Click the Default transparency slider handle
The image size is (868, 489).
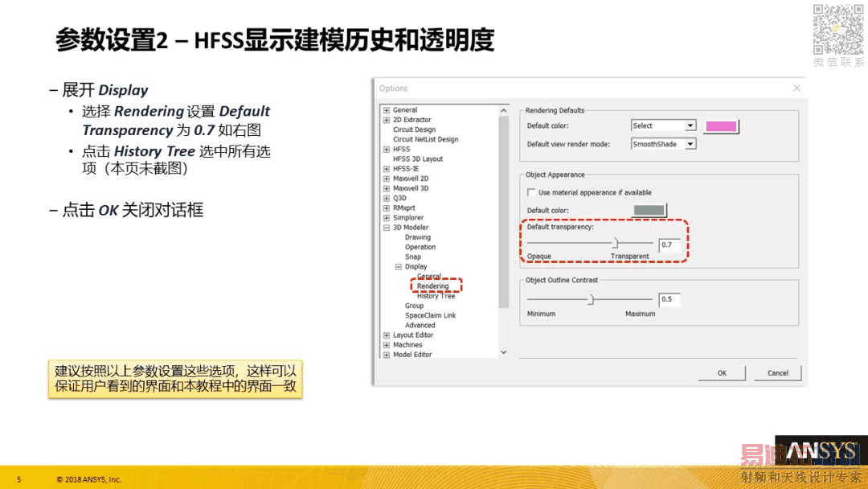[615, 243]
